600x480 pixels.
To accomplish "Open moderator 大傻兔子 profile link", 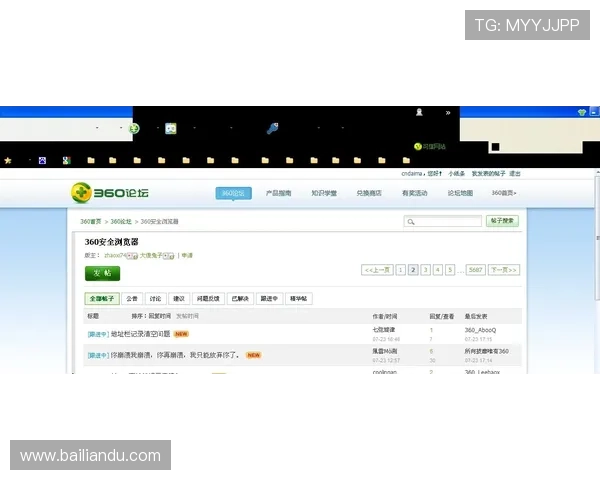I will pyautogui.click(x=151, y=255).
